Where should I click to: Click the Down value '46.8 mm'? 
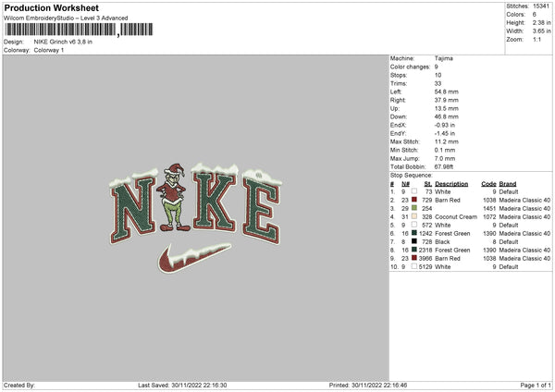coord(447,116)
